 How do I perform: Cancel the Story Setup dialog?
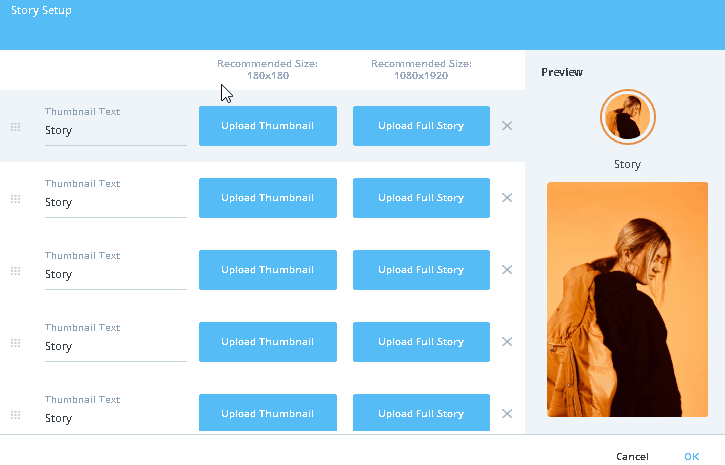632,456
